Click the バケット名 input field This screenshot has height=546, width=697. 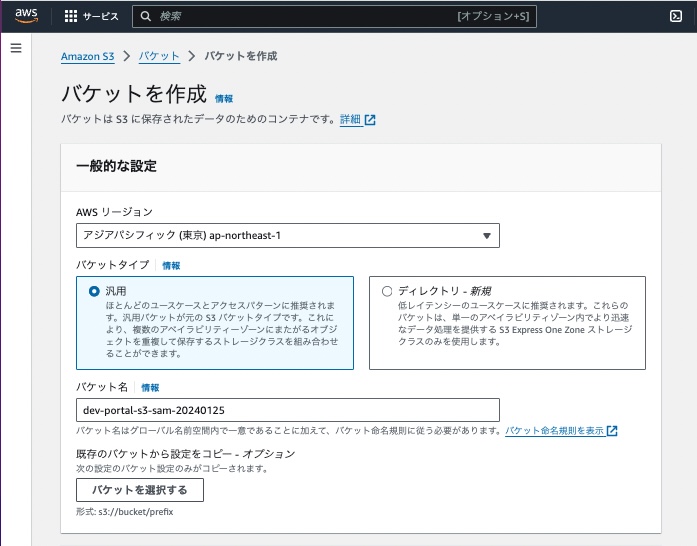coord(288,410)
